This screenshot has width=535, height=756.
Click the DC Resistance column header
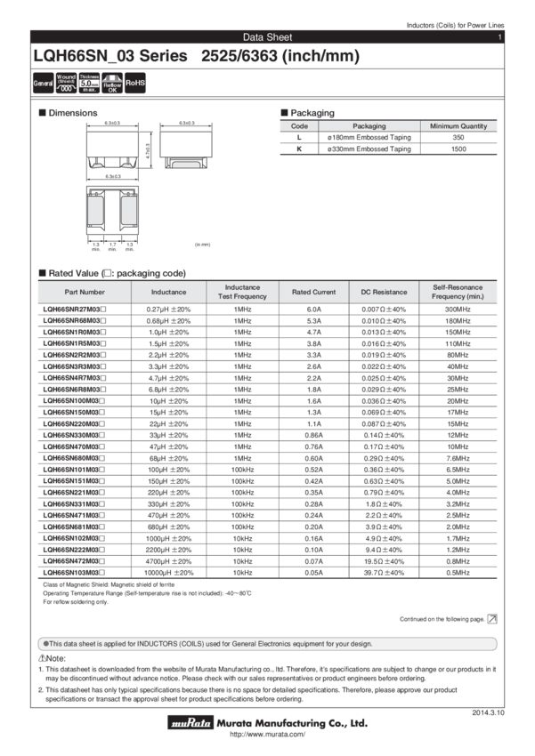384,292
